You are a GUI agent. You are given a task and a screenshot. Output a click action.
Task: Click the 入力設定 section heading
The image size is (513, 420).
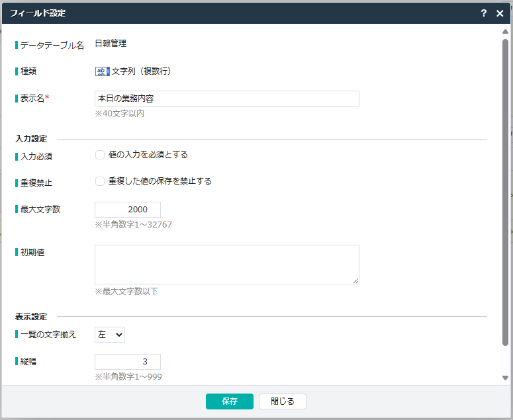(x=31, y=139)
